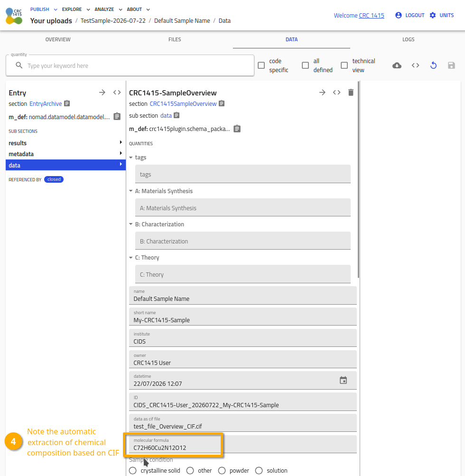This screenshot has height=476, width=465.
Task: Select powder sample condition
Action: point(222,470)
